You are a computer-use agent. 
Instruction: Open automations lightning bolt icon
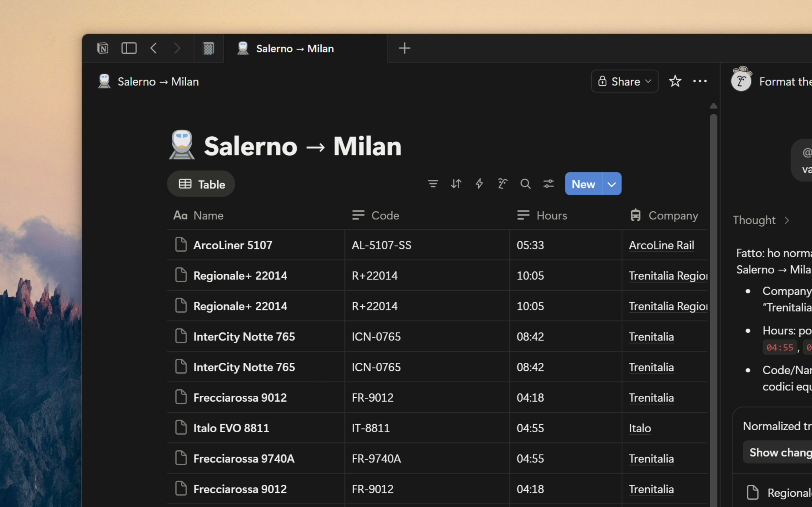tap(479, 184)
